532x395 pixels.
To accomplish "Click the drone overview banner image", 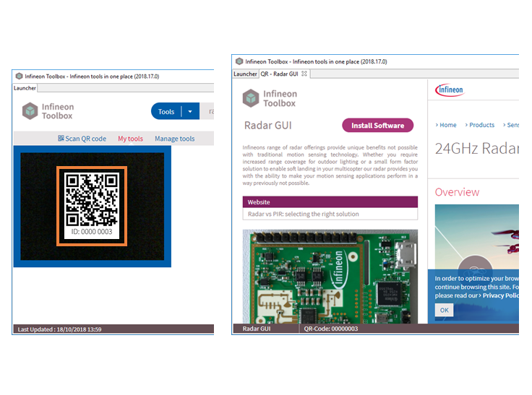I will point(476,237).
